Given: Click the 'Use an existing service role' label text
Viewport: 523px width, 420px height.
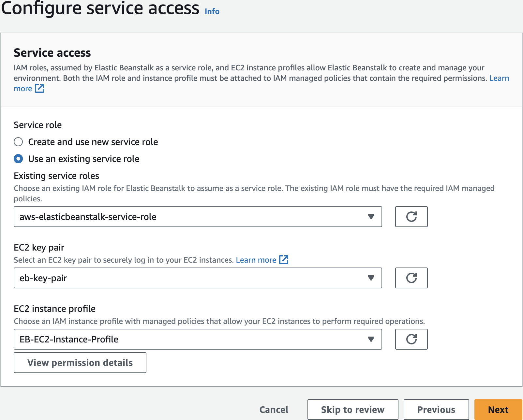Looking at the screenshot, I should [x=84, y=159].
